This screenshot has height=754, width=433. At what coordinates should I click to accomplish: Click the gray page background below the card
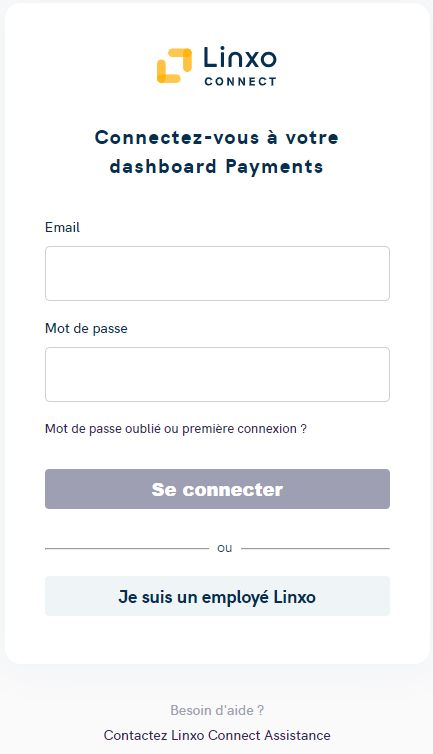[58, 712]
